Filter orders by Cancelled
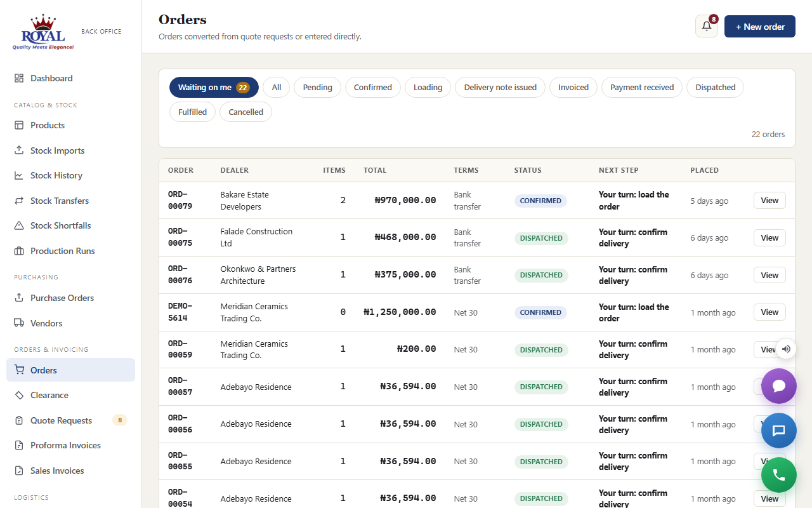 click(246, 112)
